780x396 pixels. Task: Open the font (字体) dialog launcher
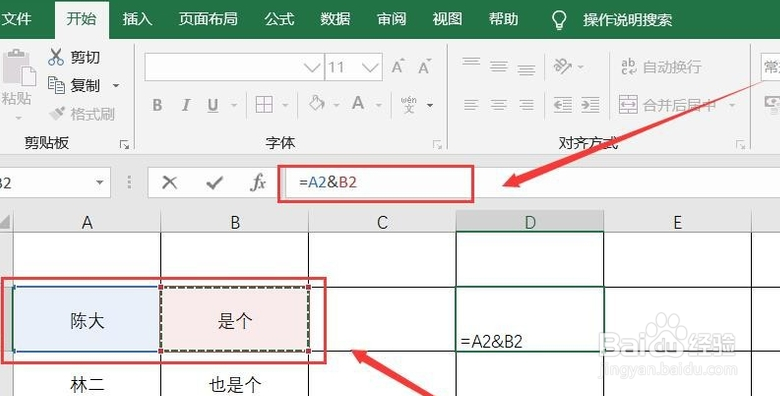pos(437,145)
